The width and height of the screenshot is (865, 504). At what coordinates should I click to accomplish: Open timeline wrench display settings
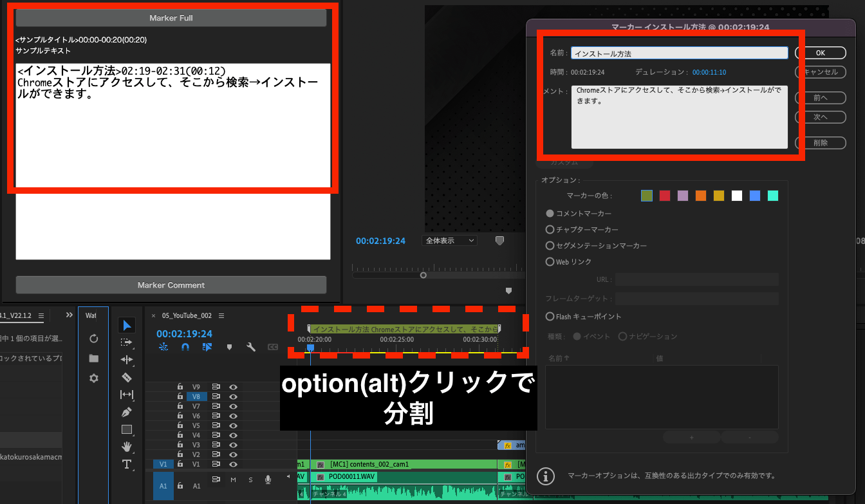(252, 347)
